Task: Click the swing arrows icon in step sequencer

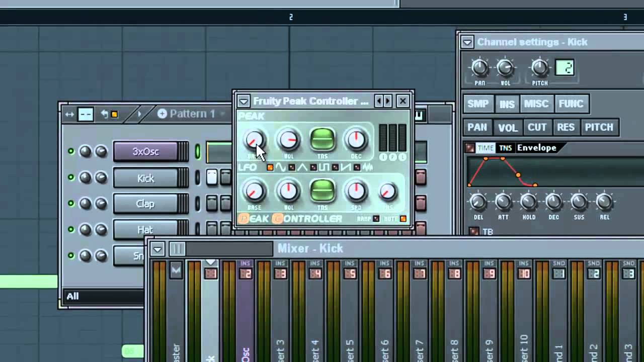Action: coord(69,115)
